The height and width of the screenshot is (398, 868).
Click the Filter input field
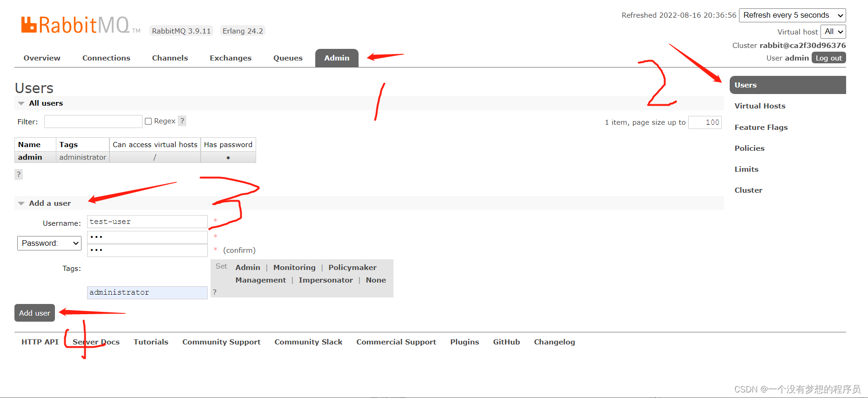point(93,121)
